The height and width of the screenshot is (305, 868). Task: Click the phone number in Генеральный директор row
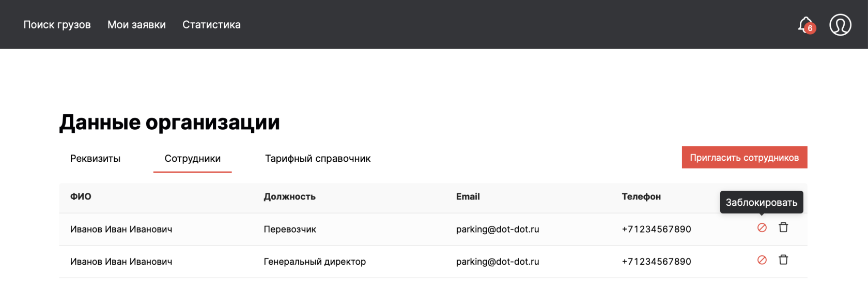pyautogui.click(x=656, y=262)
